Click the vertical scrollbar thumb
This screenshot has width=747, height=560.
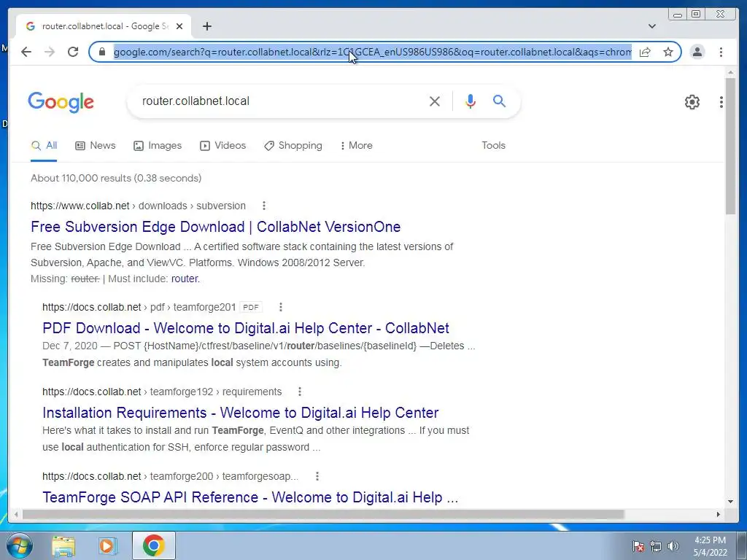click(x=731, y=146)
